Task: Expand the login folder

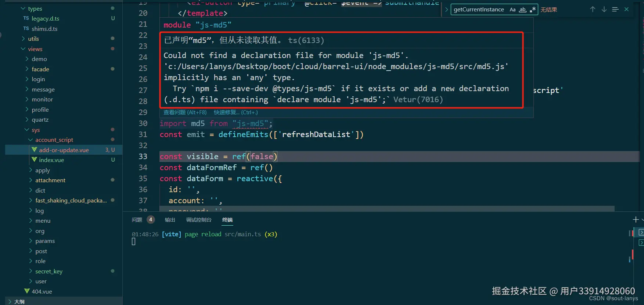Action: [38, 79]
